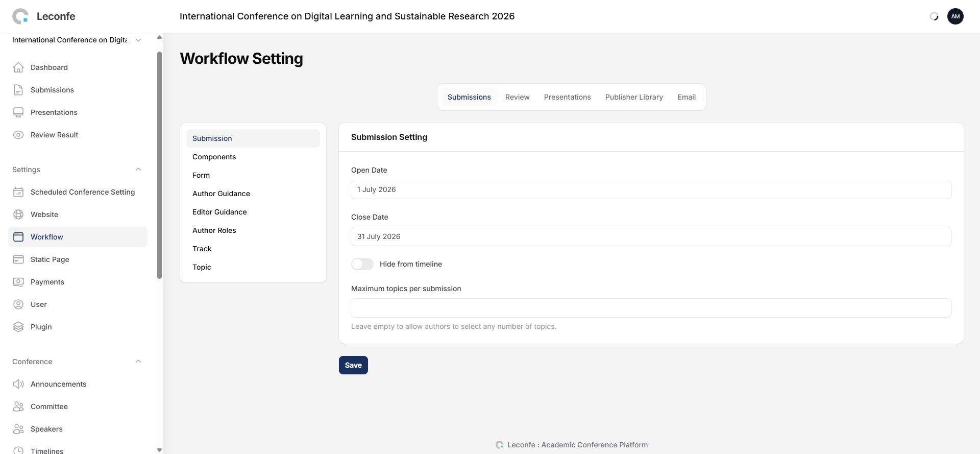Click the Static Page card icon
Screen dimensions: 980x454
18,259
